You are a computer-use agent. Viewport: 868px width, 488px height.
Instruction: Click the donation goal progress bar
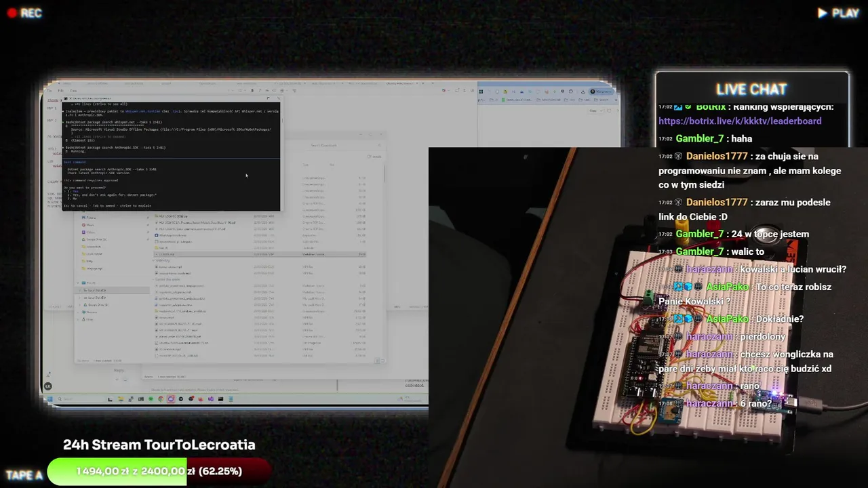coord(159,471)
